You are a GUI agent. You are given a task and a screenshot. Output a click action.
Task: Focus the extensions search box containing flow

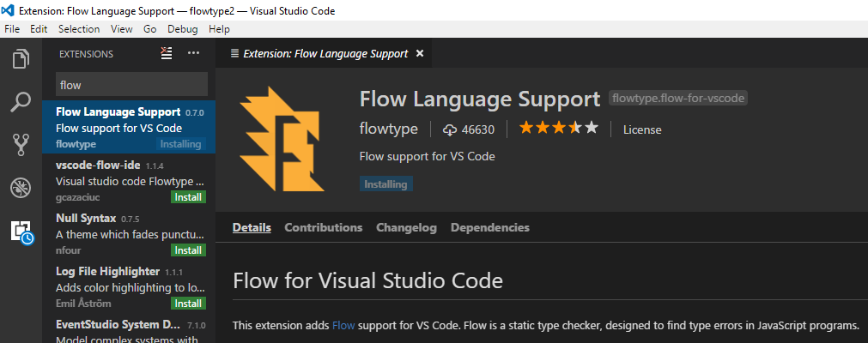(131, 85)
